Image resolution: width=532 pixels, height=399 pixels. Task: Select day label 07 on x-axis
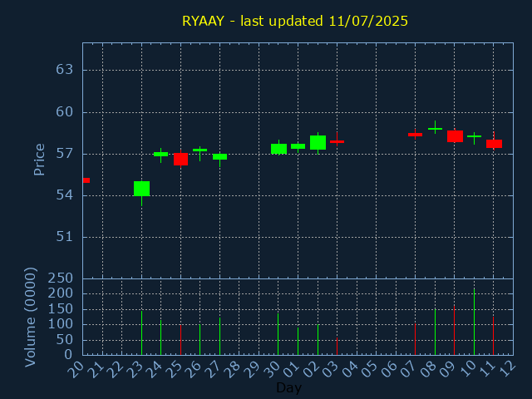coord(407,369)
